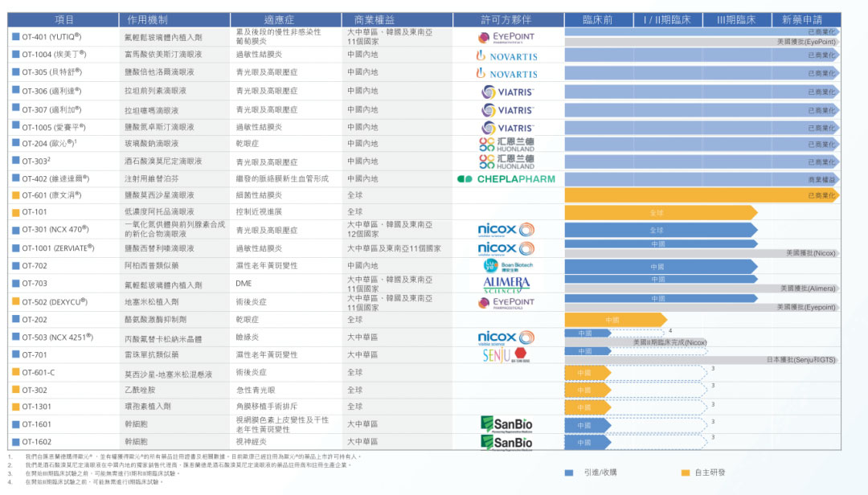Screen dimensions: 868x495
Task: Click the OT-601 orange 已商業化 progress bar
Action: [699, 195]
